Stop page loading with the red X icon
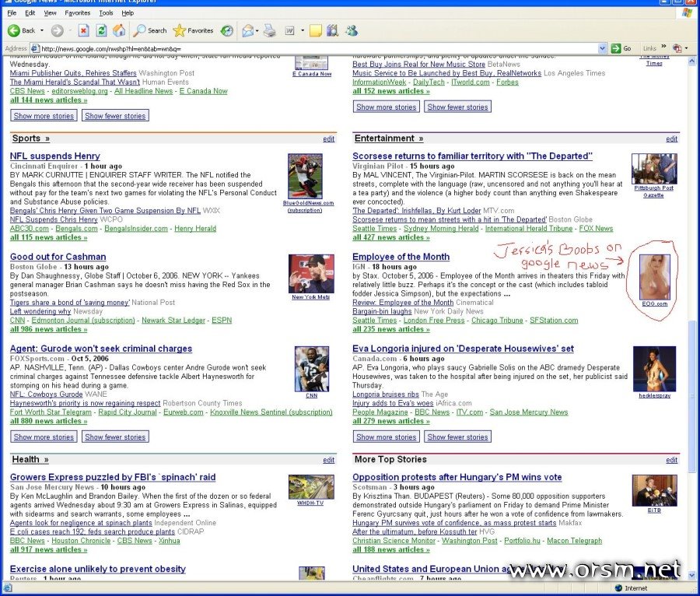The width and height of the screenshot is (700, 596). pos(83,30)
